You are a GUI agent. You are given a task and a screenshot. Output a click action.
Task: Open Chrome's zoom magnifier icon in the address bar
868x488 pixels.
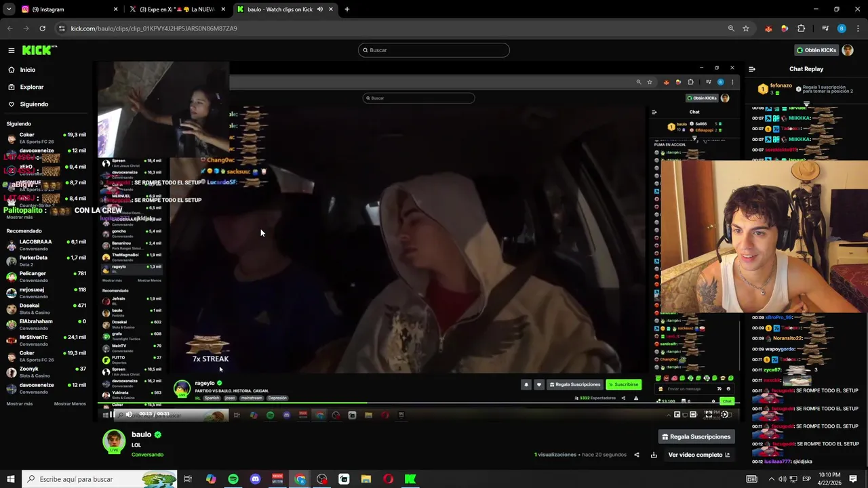[x=731, y=28]
